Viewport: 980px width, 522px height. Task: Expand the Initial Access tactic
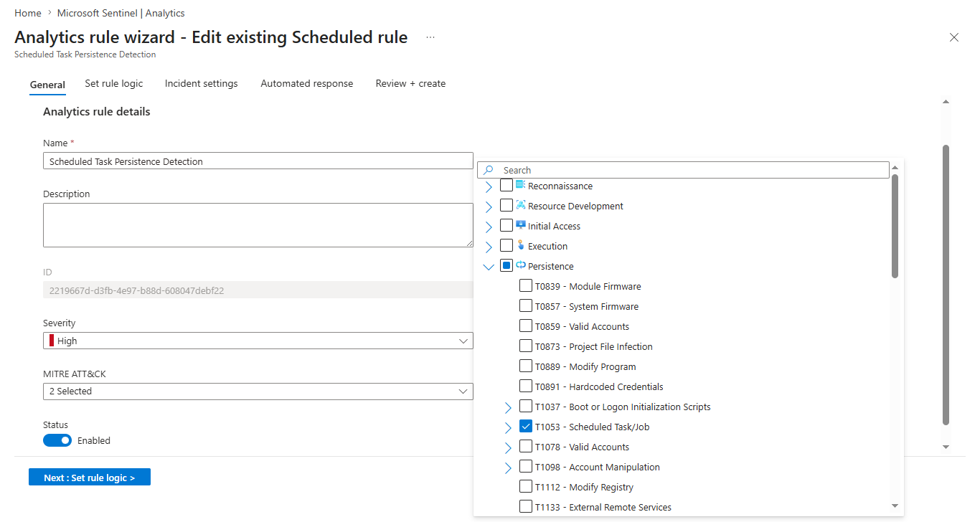489,227
